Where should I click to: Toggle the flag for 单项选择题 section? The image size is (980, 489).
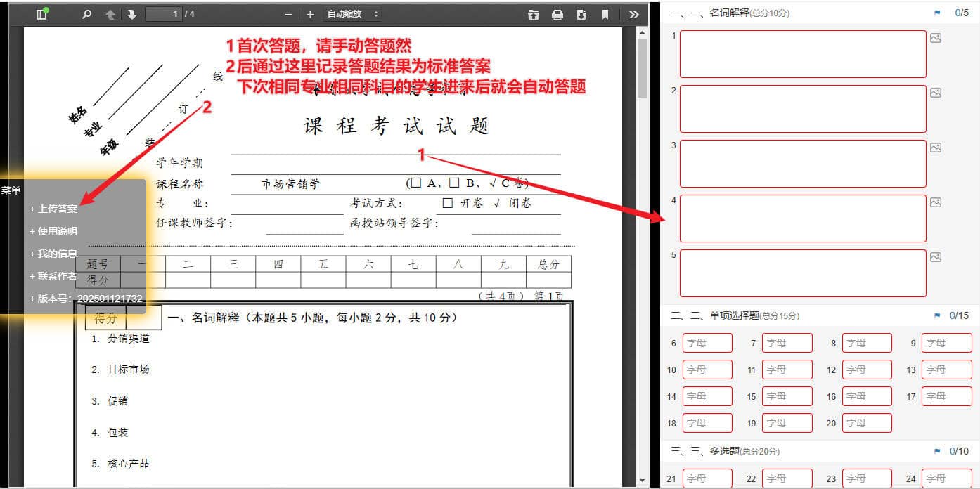coord(937,316)
